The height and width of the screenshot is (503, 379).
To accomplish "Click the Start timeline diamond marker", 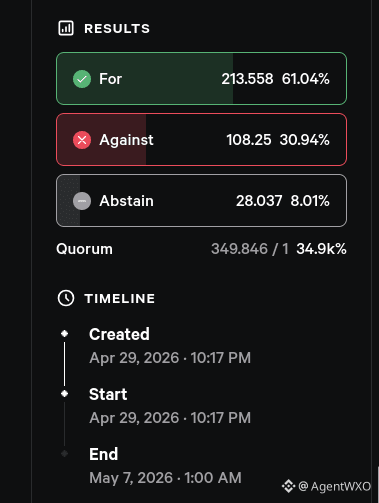I will point(65,394).
